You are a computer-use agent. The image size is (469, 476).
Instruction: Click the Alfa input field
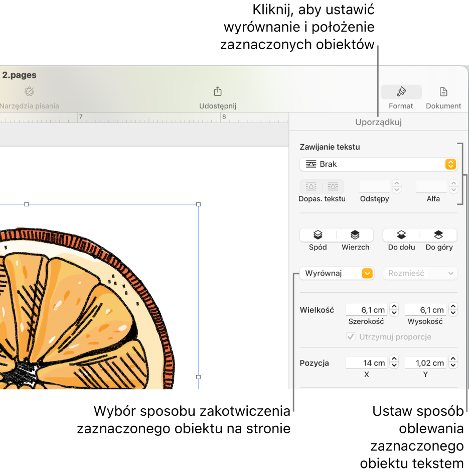click(432, 186)
